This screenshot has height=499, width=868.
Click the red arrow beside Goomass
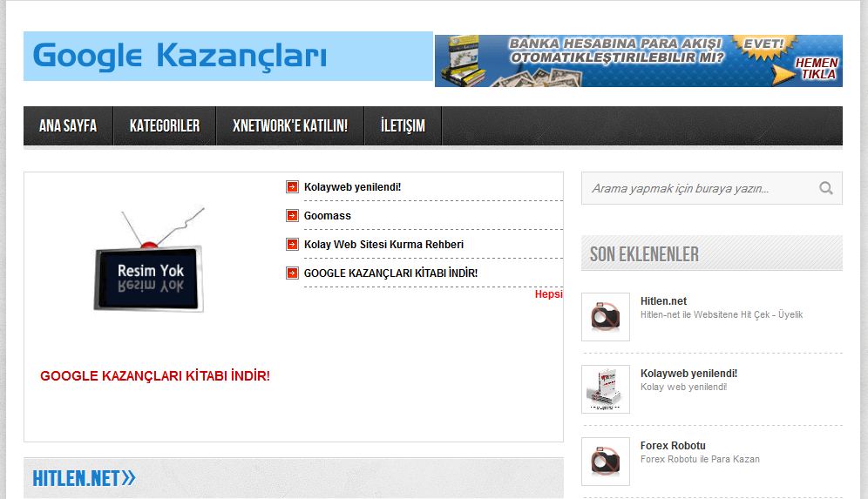[x=292, y=216]
